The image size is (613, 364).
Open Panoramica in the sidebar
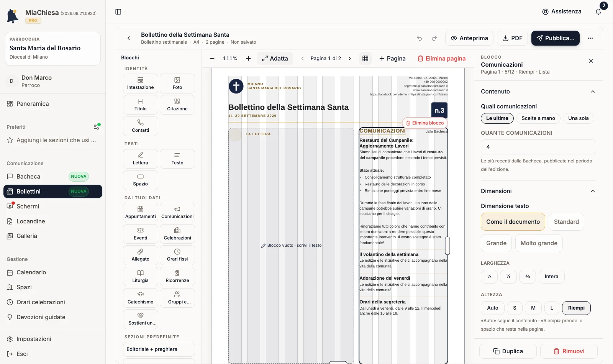pyautogui.click(x=53, y=104)
